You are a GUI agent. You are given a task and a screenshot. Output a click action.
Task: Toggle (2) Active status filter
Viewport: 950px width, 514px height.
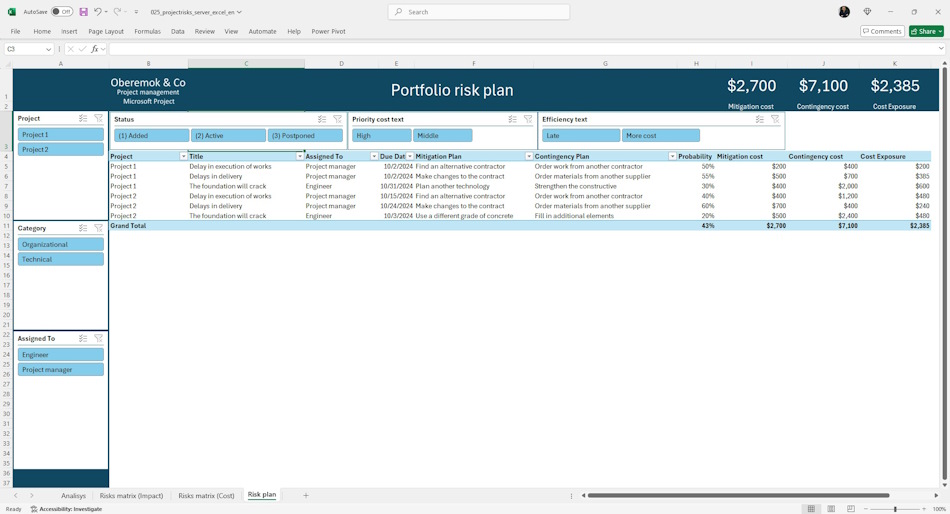click(x=228, y=136)
